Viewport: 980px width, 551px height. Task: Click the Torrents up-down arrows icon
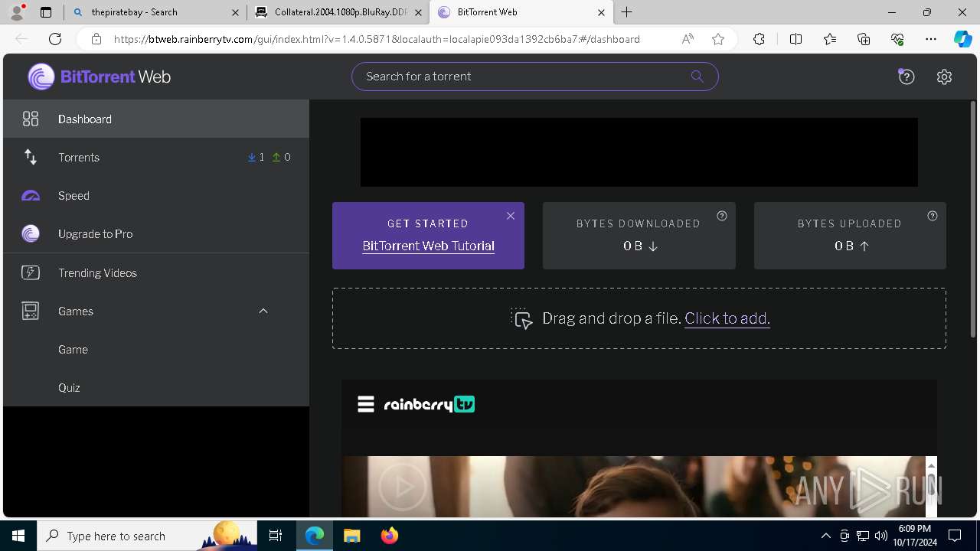click(x=31, y=157)
